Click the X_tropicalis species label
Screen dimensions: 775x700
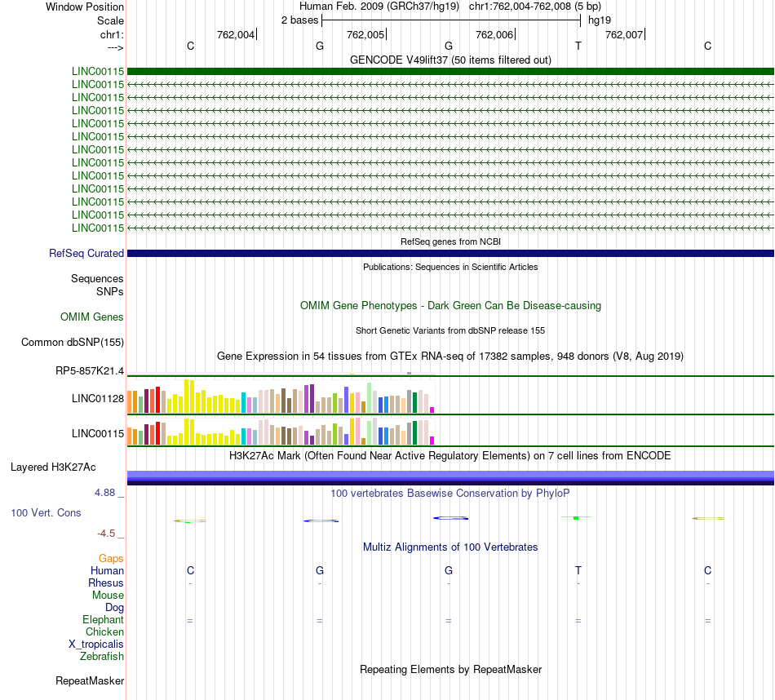point(96,645)
